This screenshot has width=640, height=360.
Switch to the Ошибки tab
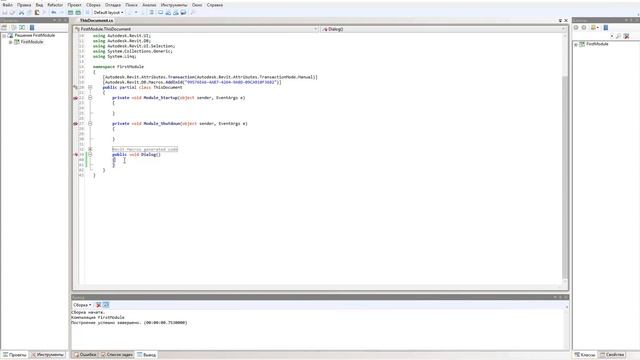coord(85,355)
